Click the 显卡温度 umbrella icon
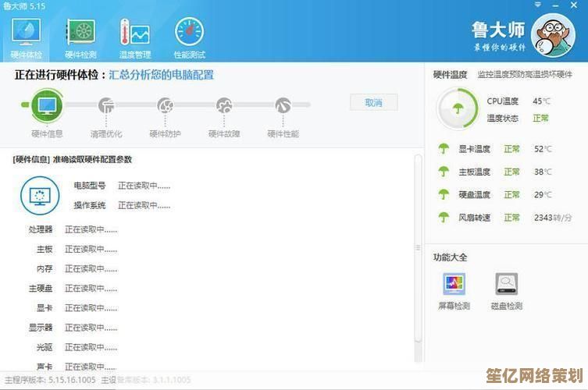This screenshot has height=390, width=588. click(x=444, y=149)
